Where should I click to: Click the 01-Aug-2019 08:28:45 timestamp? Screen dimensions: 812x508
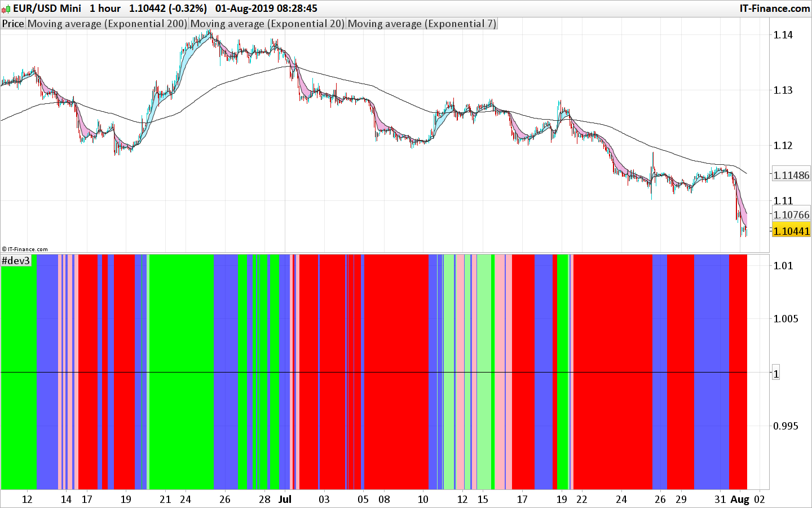click(266, 8)
